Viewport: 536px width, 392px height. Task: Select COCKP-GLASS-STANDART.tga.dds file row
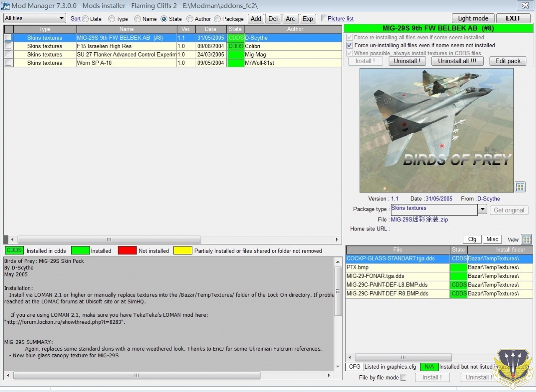[x=439, y=259]
